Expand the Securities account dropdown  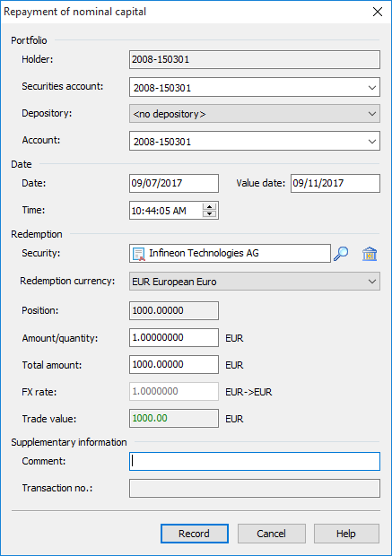tap(371, 87)
